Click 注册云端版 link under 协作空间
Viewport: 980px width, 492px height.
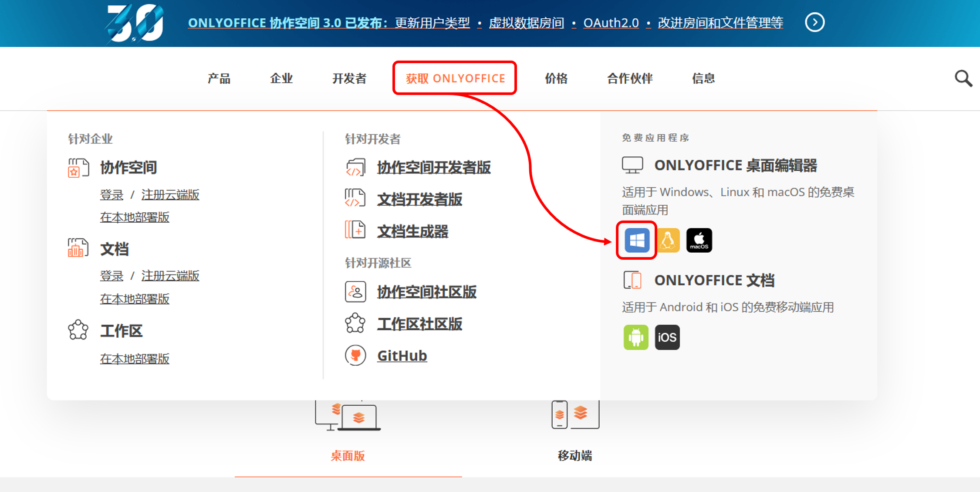click(170, 194)
